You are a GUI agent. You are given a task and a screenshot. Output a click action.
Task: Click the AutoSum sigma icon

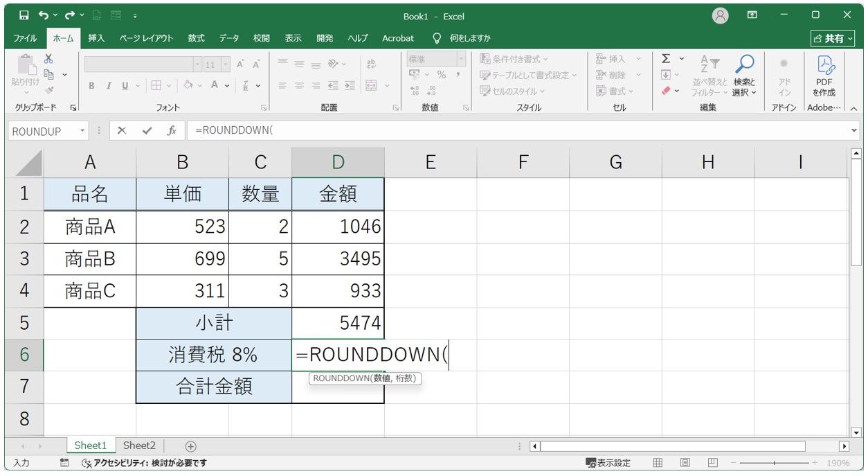click(666, 59)
